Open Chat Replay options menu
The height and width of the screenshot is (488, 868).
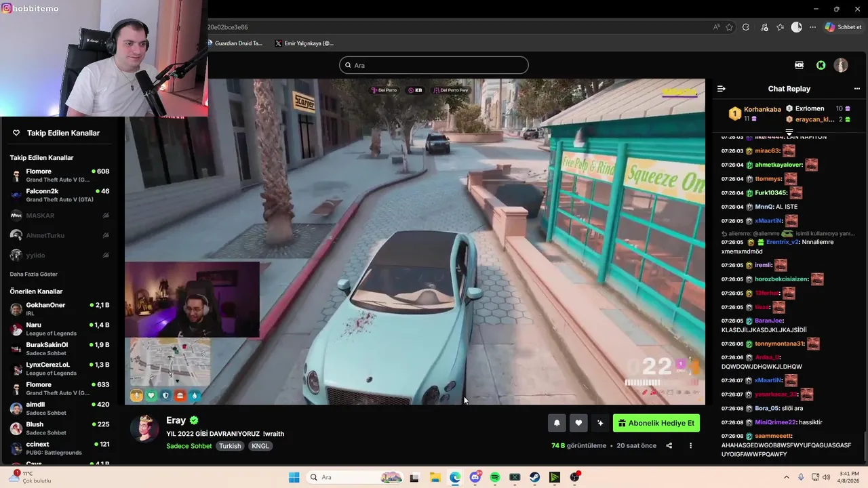pos(856,89)
